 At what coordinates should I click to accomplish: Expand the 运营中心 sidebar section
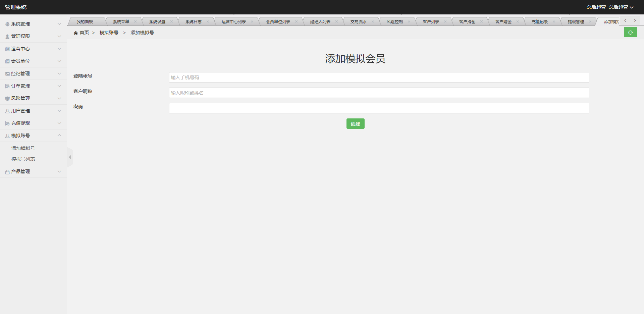(x=33, y=49)
